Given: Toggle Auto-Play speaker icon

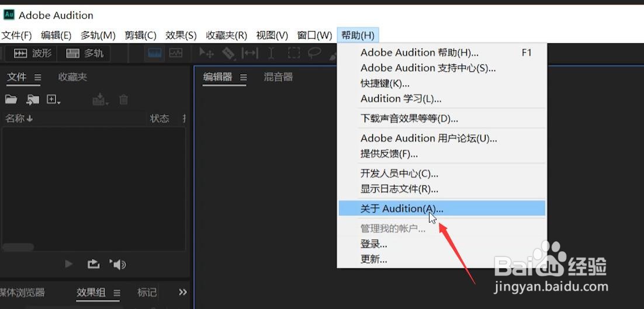Looking at the screenshot, I should (x=118, y=265).
